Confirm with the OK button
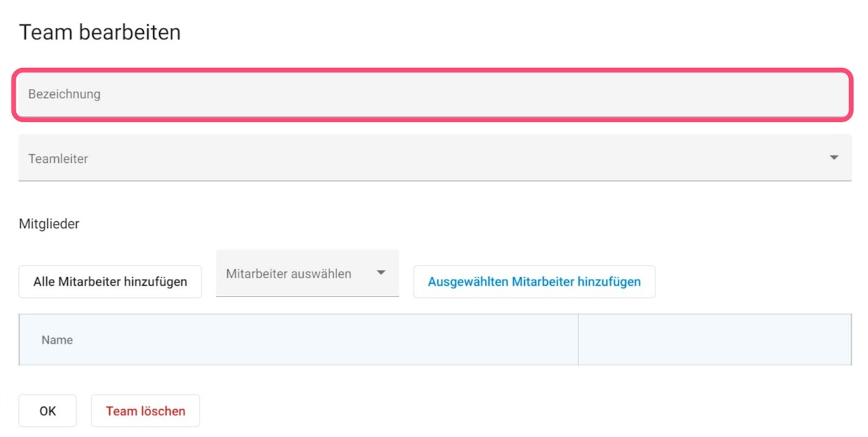Viewport: 868px width, 437px height. [47, 411]
